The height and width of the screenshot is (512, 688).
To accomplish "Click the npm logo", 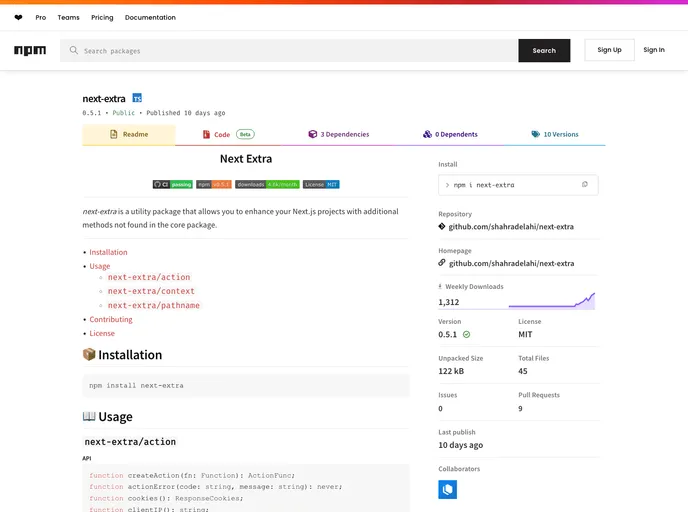I will point(30,50).
